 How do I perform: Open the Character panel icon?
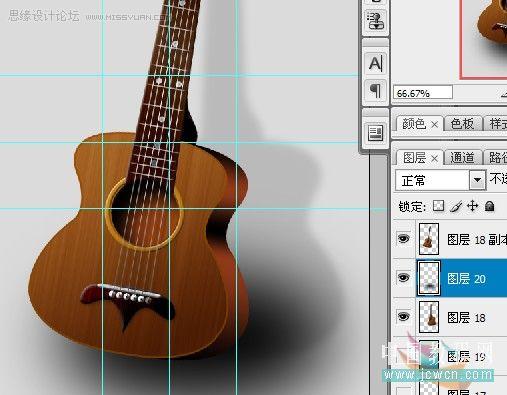[x=375, y=63]
